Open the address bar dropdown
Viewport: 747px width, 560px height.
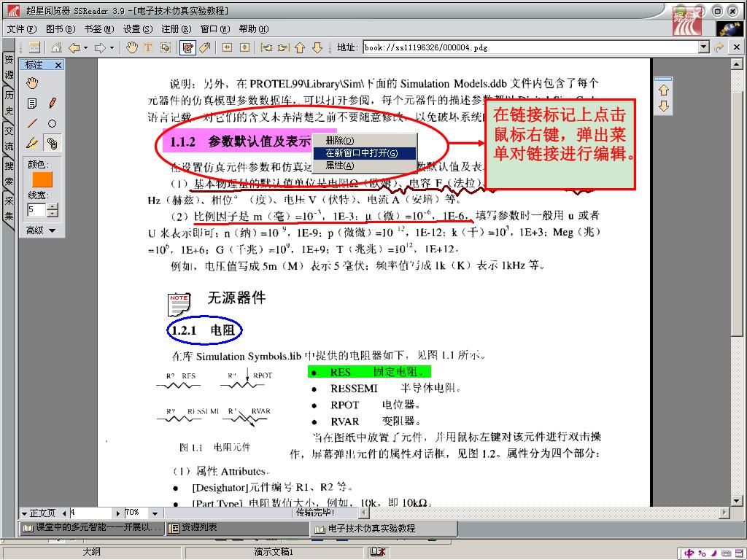coord(704,47)
